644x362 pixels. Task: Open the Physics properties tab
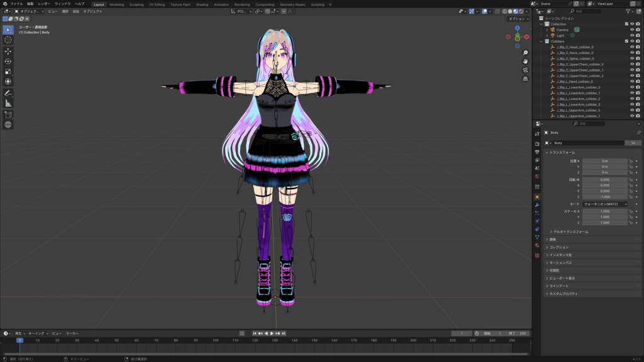coord(537,221)
